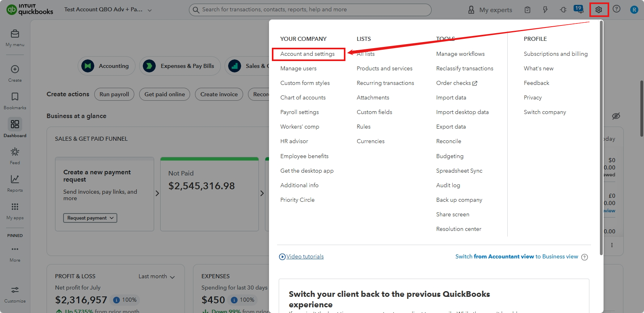Go to Dashboard in the sidebar
Viewport: 644px width, 313px height.
(15, 128)
